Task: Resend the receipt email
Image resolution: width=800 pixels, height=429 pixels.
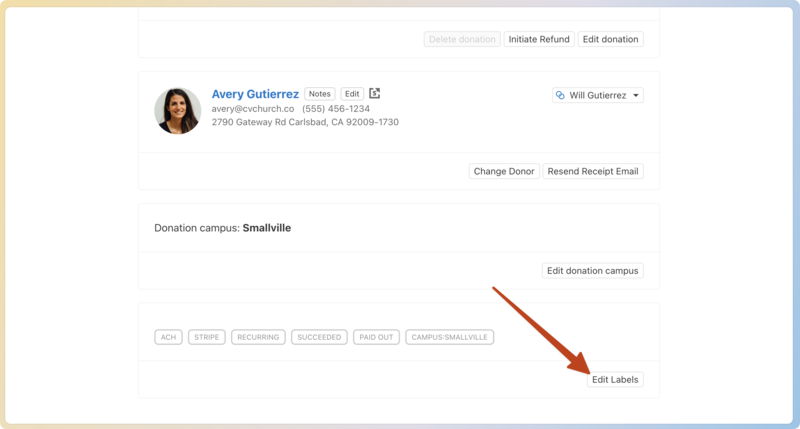Action: tap(593, 171)
